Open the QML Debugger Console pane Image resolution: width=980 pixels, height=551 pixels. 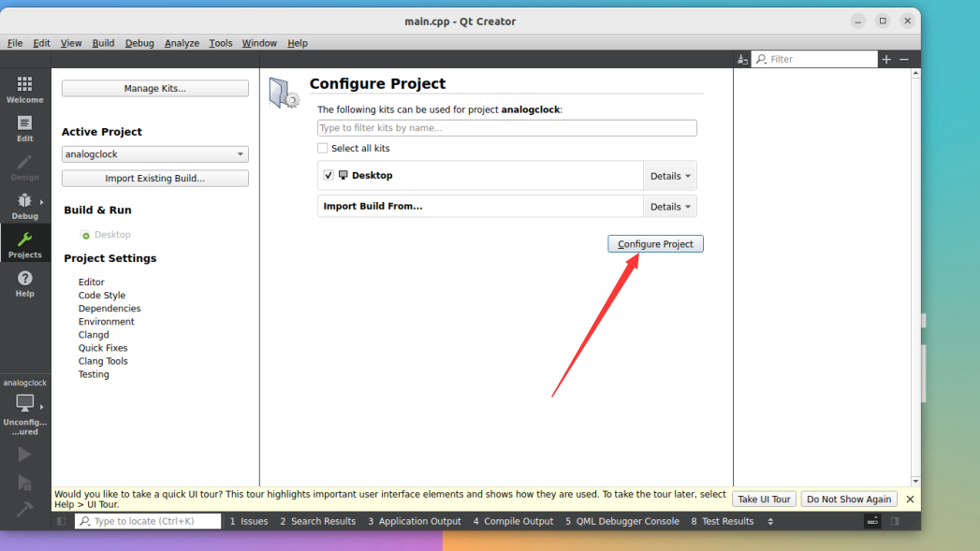click(x=622, y=521)
